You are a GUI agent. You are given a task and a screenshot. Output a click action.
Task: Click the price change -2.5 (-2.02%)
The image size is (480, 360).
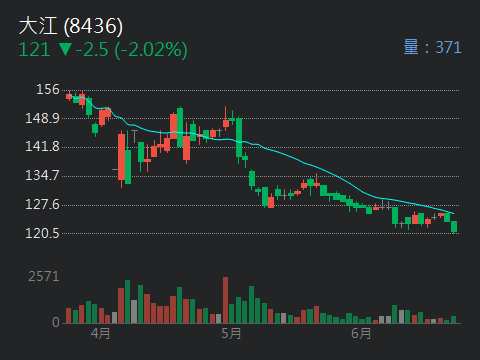132,50
